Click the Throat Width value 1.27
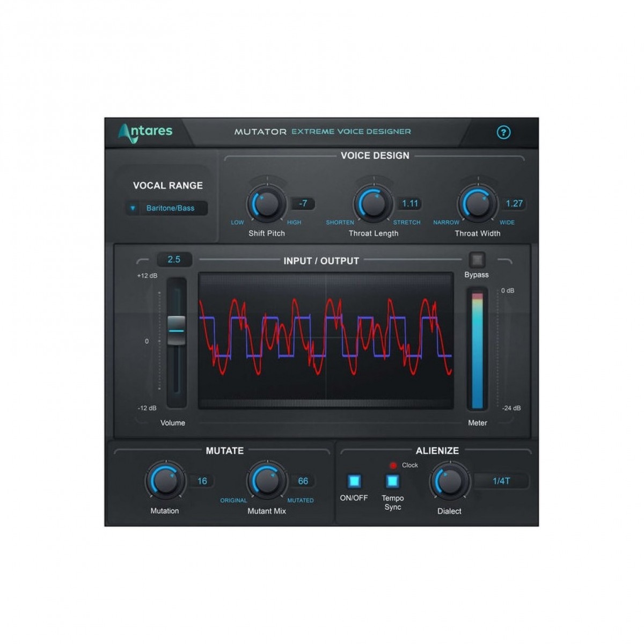 (514, 203)
